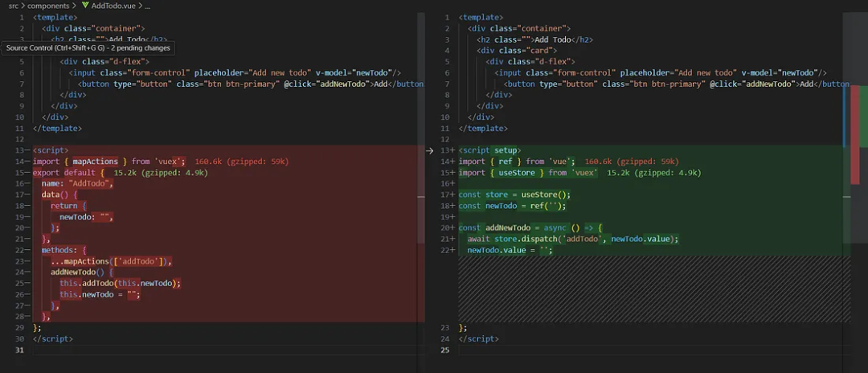Click '</script>' on left pane line 30
868x373 pixels.
[52, 338]
